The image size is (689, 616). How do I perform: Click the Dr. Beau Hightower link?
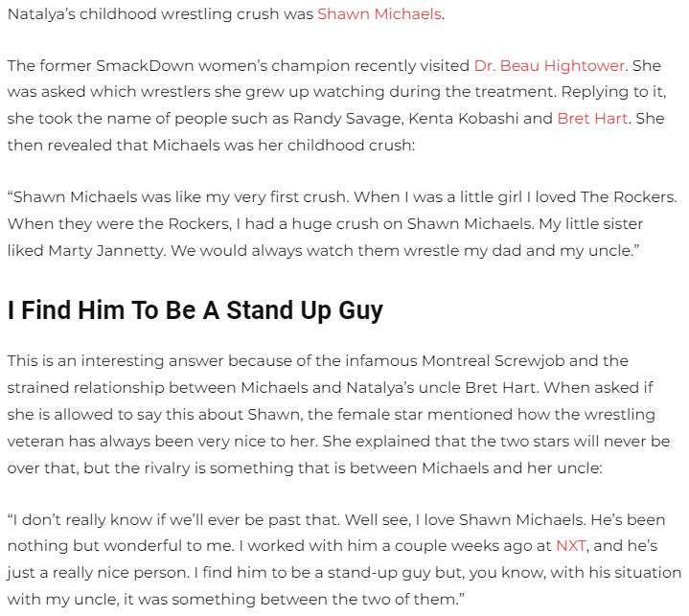549,66
